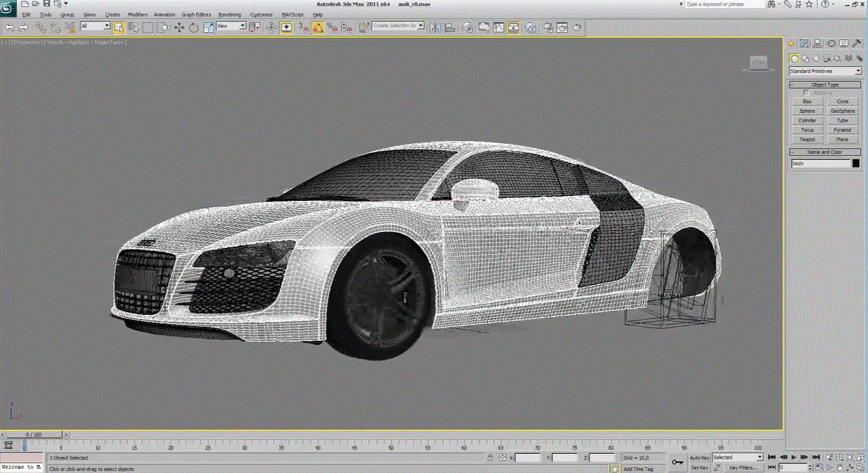Activate the Unlink Selection tool

[x=56, y=27]
